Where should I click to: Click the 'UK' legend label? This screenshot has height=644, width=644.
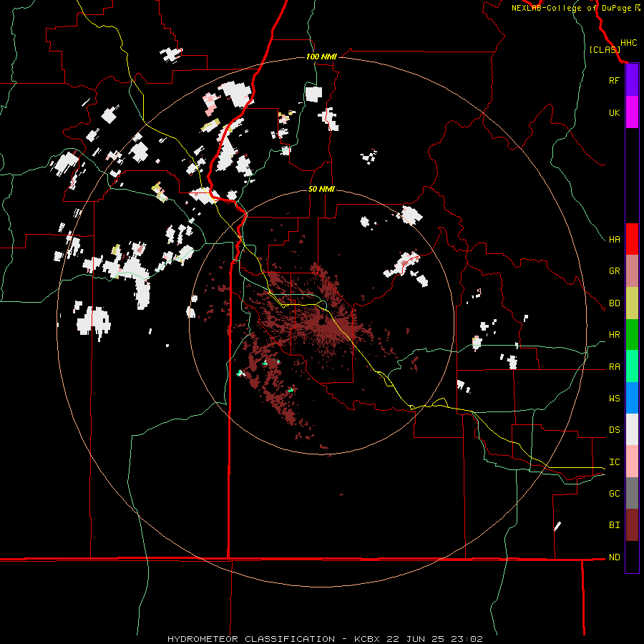614,112
